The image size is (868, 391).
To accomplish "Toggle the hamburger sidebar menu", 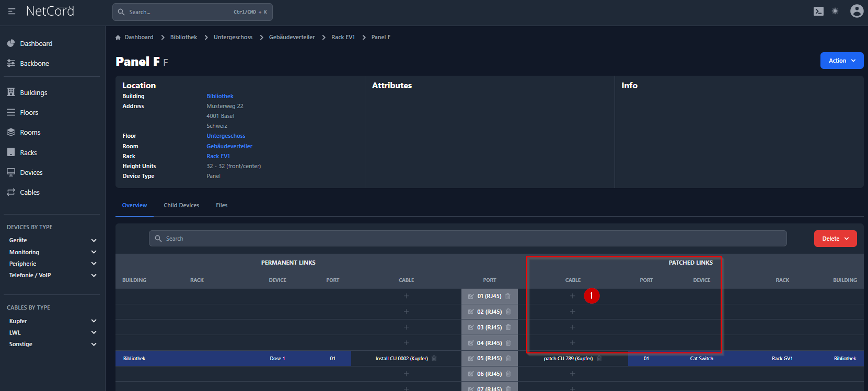I will (11, 11).
